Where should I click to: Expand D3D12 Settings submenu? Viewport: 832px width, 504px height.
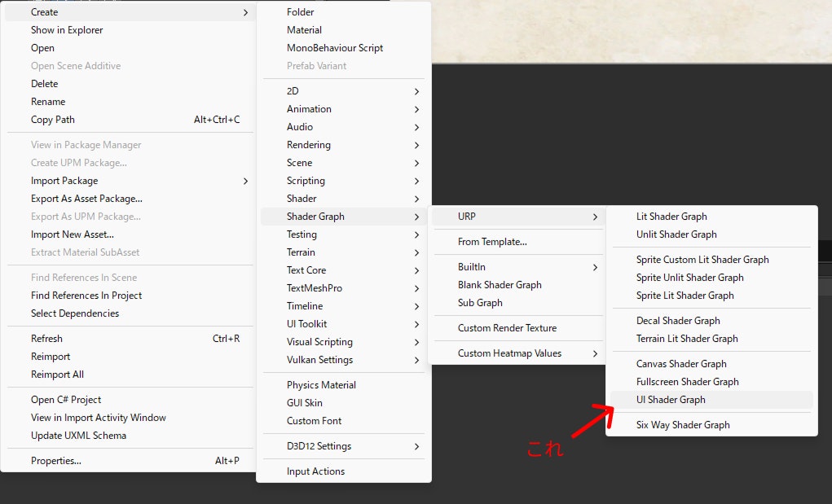[343, 446]
